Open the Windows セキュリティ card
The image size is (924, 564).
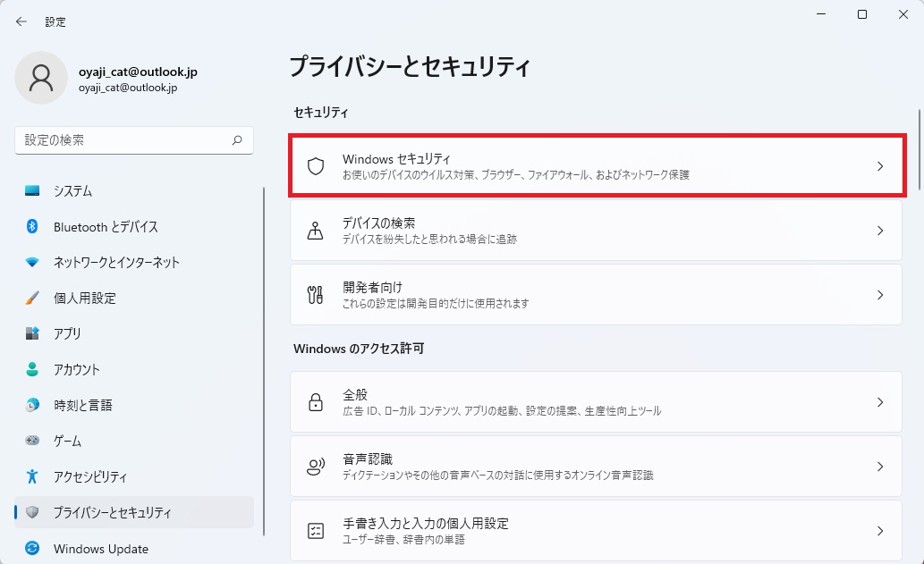pyautogui.click(x=596, y=166)
